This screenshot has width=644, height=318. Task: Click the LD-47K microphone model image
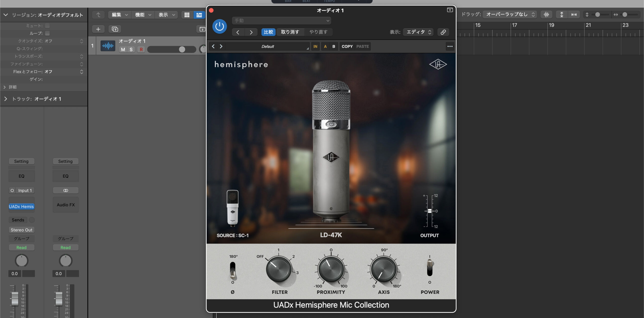point(331,151)
